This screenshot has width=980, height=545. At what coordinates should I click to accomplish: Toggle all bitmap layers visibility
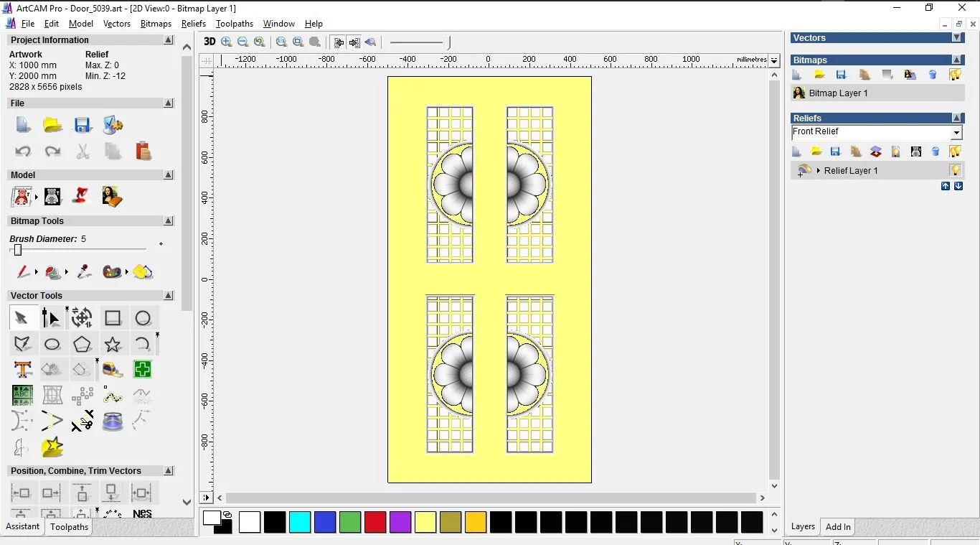click(x=956, y=75)
